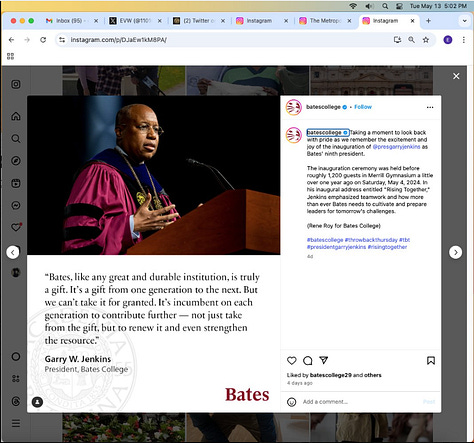Viewport: 474px width, 443px height.
Task: Close the Gmail Inbox tab
Action: pyautogui.click(x=96, y=21)
